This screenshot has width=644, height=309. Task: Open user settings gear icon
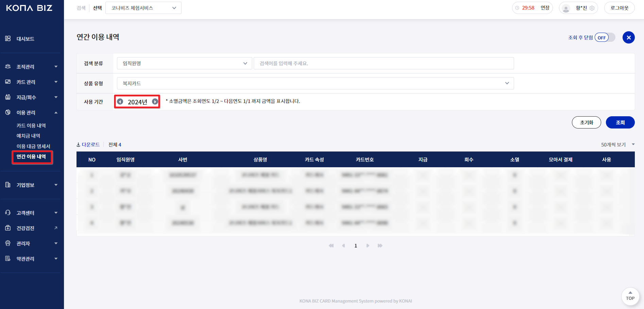pos(592,8)
